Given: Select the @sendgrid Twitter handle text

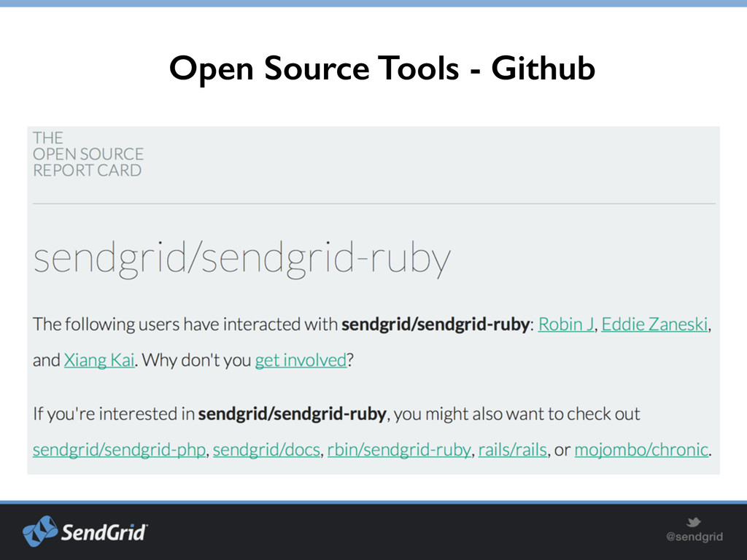Looking at the screenshot, I should coord(694,537).
